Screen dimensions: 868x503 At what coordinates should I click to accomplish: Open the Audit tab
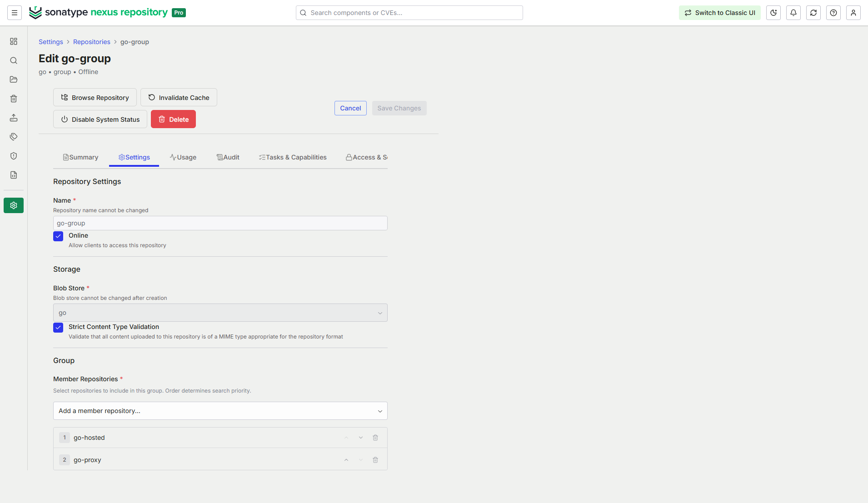[228, 157]
